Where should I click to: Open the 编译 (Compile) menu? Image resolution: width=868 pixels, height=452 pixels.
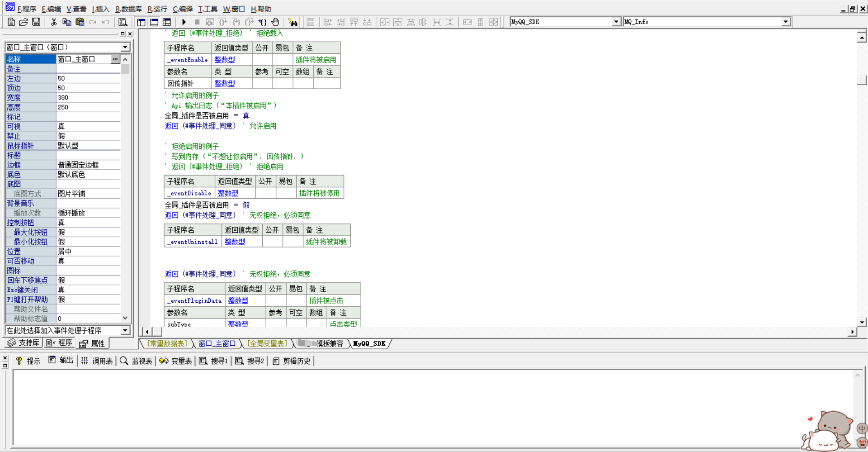[183, 9]
